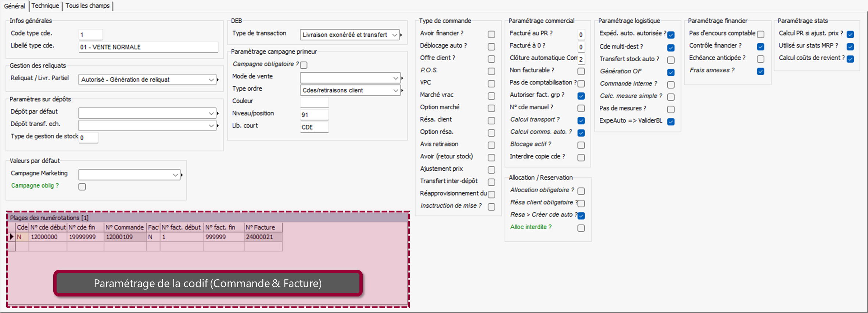Click the Couleur color field
This screenshot has width=868, height=313.
point(314,102)
